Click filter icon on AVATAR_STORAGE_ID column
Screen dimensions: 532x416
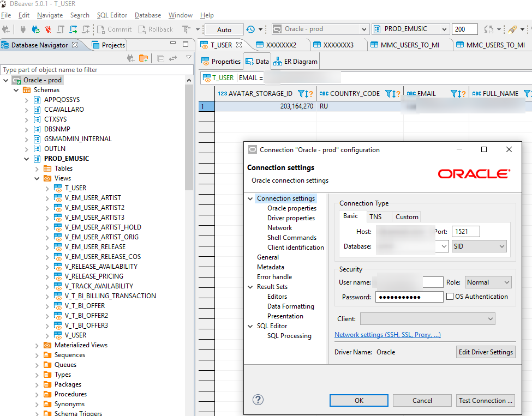[x=301, y=94]
